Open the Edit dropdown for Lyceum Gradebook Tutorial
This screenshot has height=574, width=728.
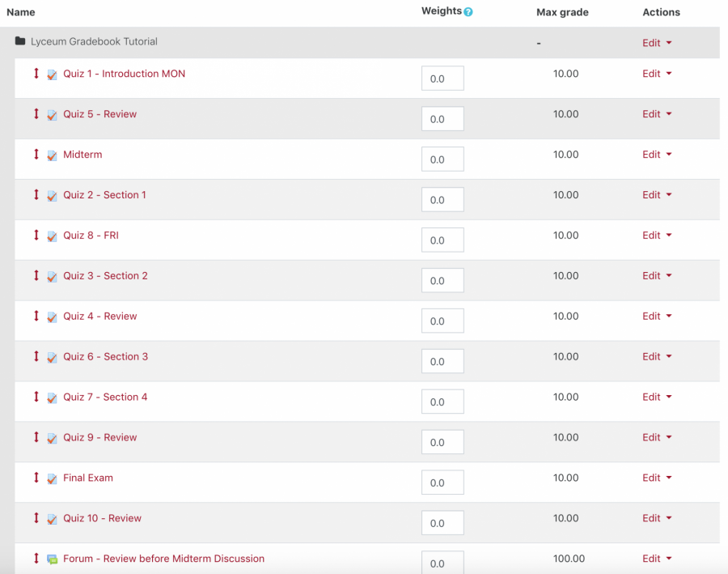657,43
